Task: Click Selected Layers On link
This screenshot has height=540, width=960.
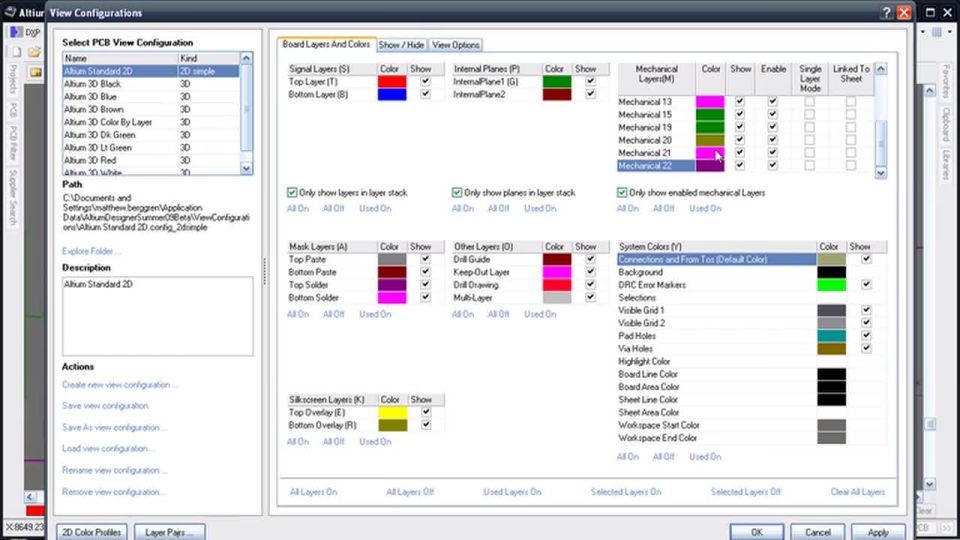Action: point(626,492)
